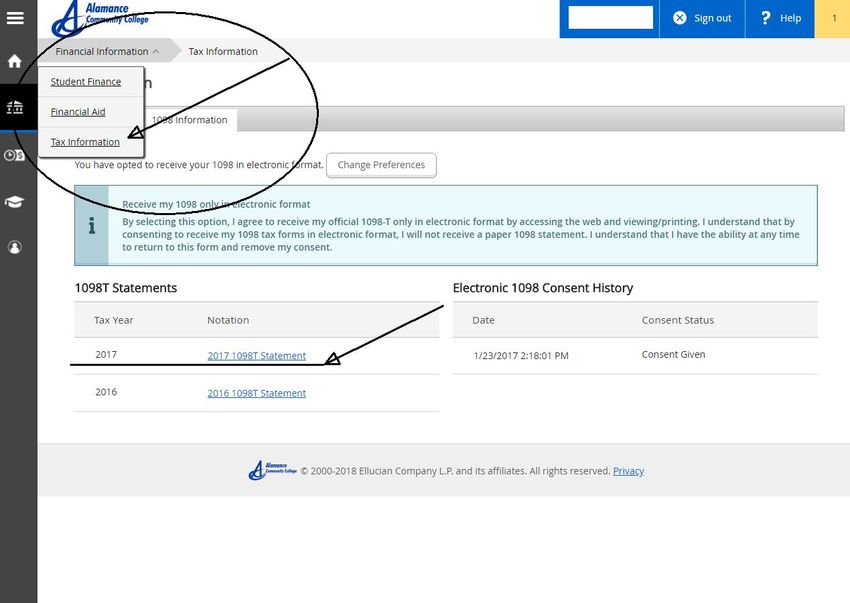Open the hamburger menu icon

point(15,18)
